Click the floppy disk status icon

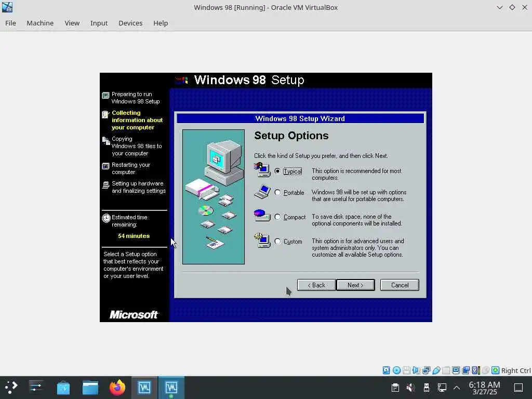click(x=406, y=370)
